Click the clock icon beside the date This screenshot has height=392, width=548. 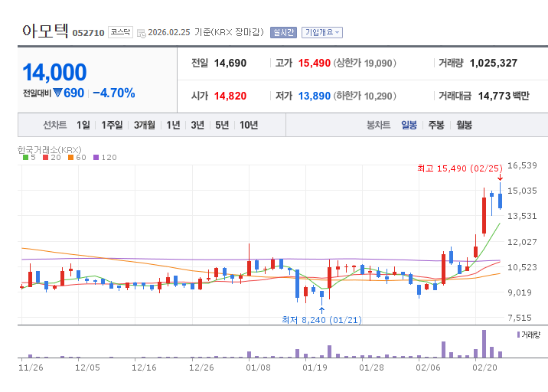141,33
